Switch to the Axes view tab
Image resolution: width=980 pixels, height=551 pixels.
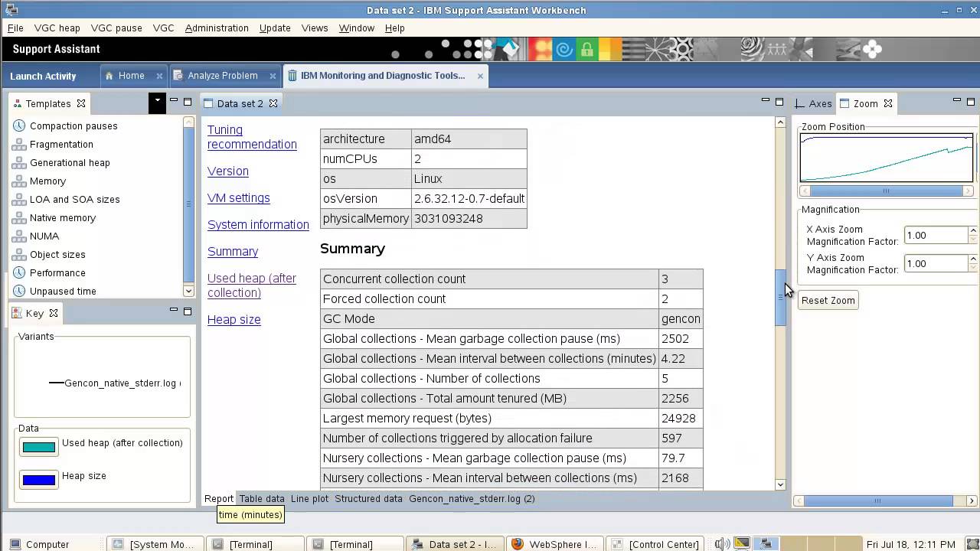pos(813,103)
